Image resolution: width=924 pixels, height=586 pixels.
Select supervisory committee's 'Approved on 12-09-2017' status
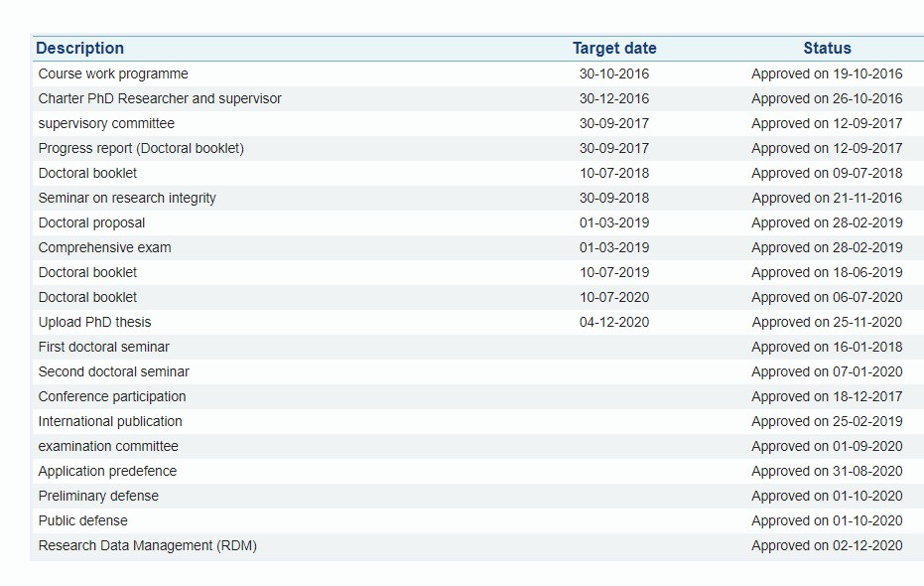[x=827, y=123]
